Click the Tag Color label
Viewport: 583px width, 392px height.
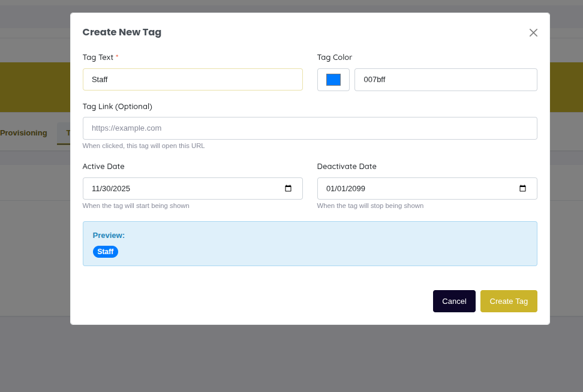point(335,57)
